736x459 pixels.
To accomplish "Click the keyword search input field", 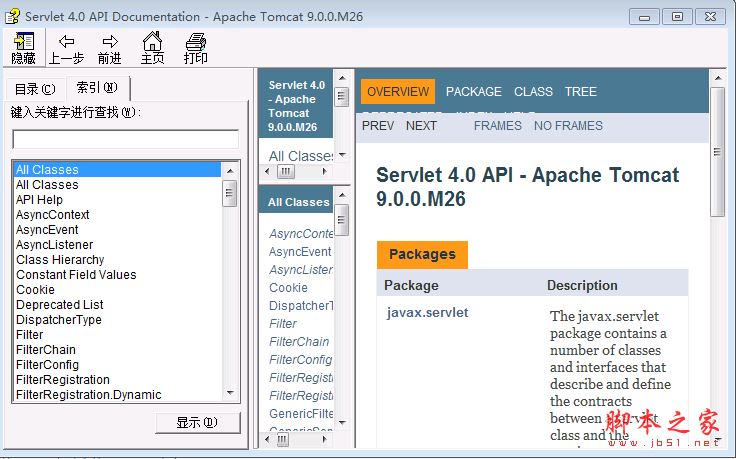I will (x=125, y=139).
